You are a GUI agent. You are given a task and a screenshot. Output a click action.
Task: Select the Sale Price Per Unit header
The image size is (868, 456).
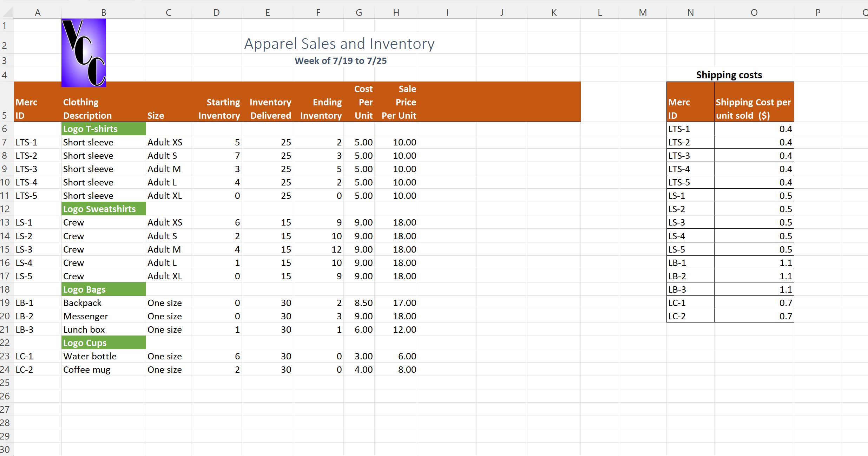click(x=399, y=102)
